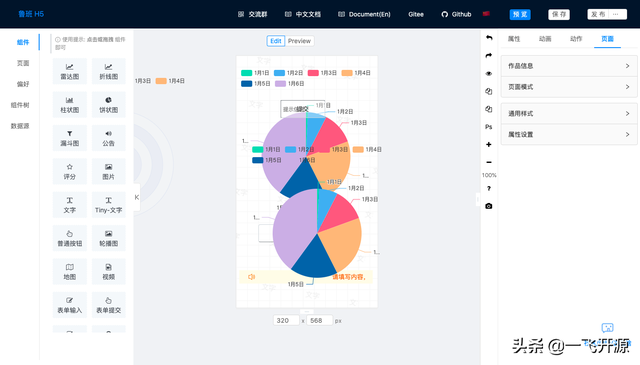Expand the 页面模式 section
This screenshot has height=365, width=640.
click(x=569, y=87)
